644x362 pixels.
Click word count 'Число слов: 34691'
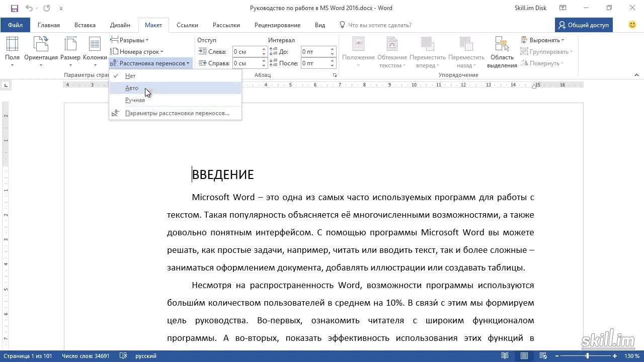pyautogui.click(x=86, y=356)
